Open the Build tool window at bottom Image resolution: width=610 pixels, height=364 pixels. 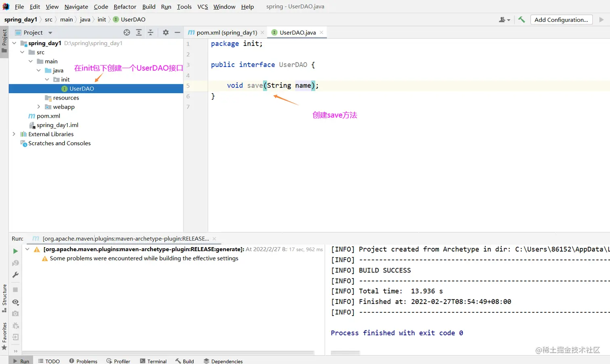point(185,361)
